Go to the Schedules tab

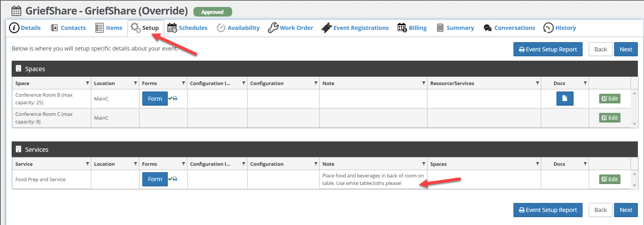(x=187, y=28)
